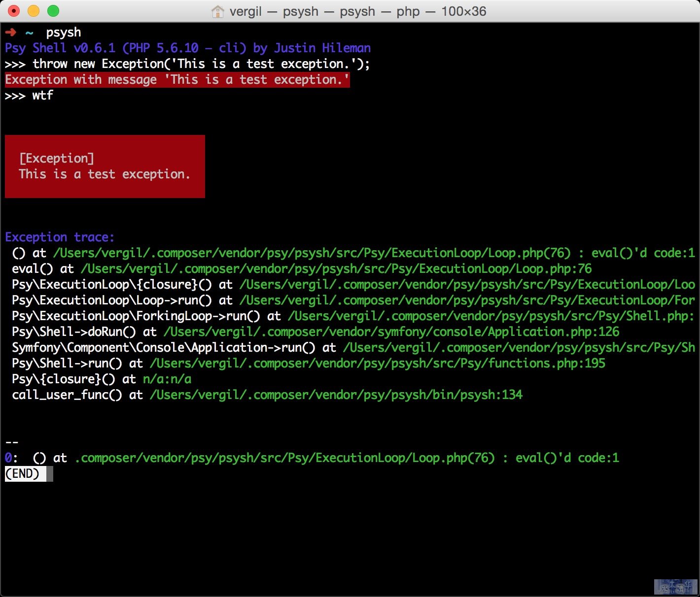Screen dimensions: 700x597
Task: Click the trace line starting with '() at /Users/vergil'
Action: [x=353, y=253]
